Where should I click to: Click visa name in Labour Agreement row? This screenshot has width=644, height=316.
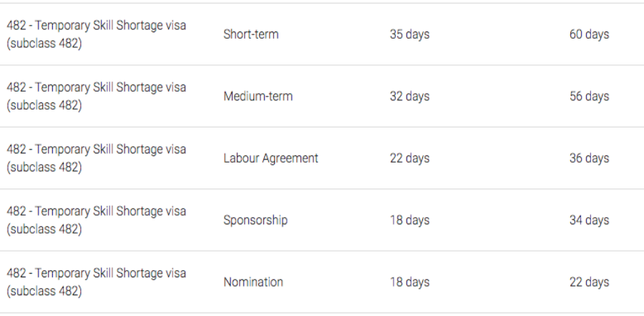[96, 158]
